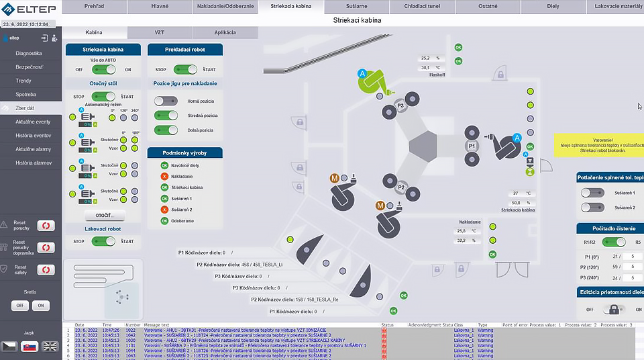Image resolution: width=644 pixels, height=360 pixels.
Task: Click the padlock door icon near Flashoff
Action: point(498,74)
